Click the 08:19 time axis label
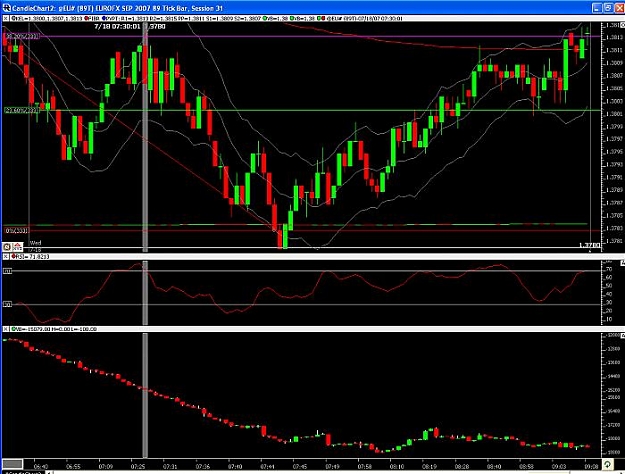Screen dimensions: 625x474 (429, 466)
